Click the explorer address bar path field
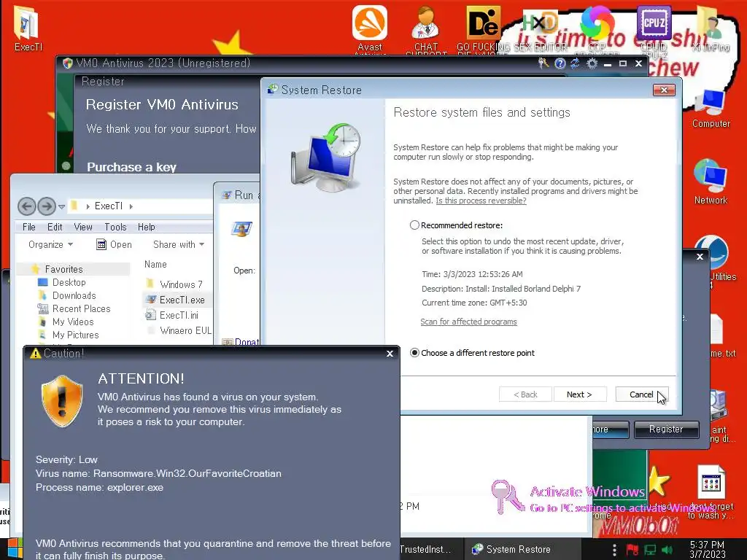 pyautogui.click(x=141, y=206)
